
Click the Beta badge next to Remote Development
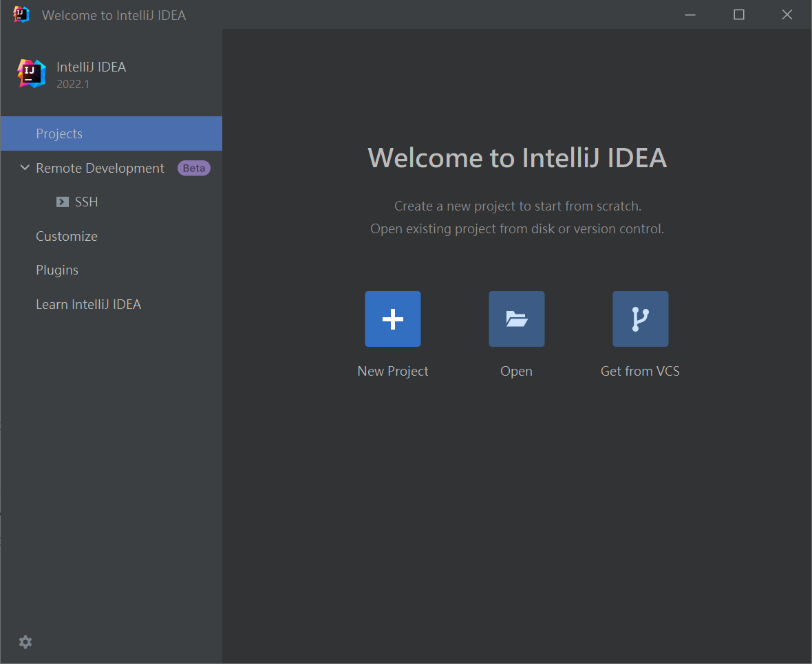click(194, 168)
